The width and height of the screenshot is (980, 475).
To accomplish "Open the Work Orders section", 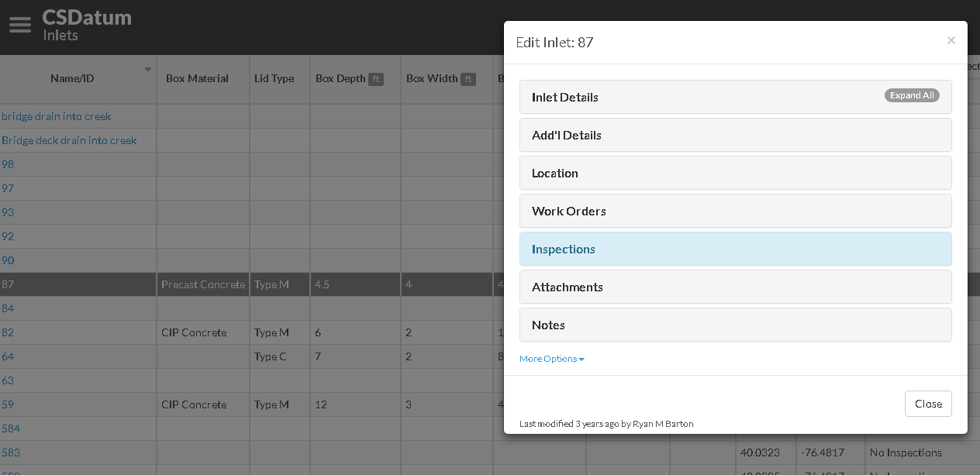I will pos(735,211).
